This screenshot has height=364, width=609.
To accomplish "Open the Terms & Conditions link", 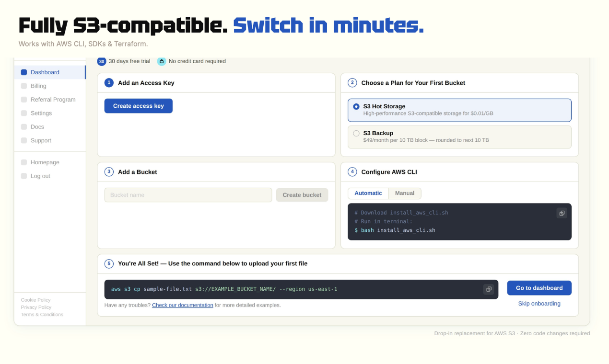I will click(42, 315).
